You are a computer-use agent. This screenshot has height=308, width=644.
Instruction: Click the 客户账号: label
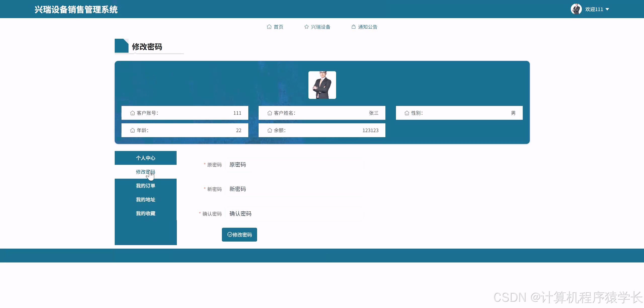point(147,113)
